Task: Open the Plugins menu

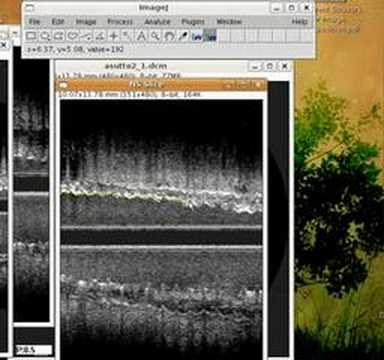Action: (193, 22)
